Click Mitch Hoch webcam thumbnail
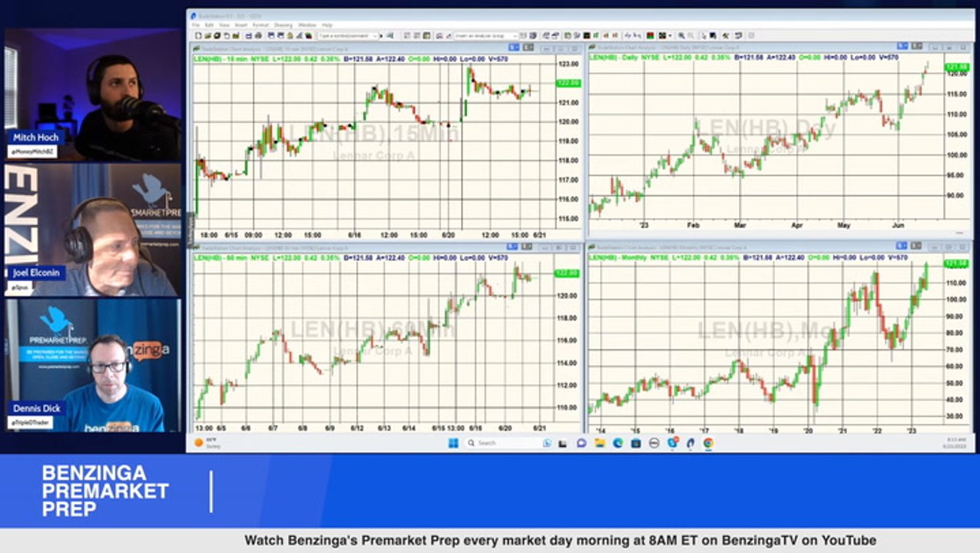 (94, 95)
